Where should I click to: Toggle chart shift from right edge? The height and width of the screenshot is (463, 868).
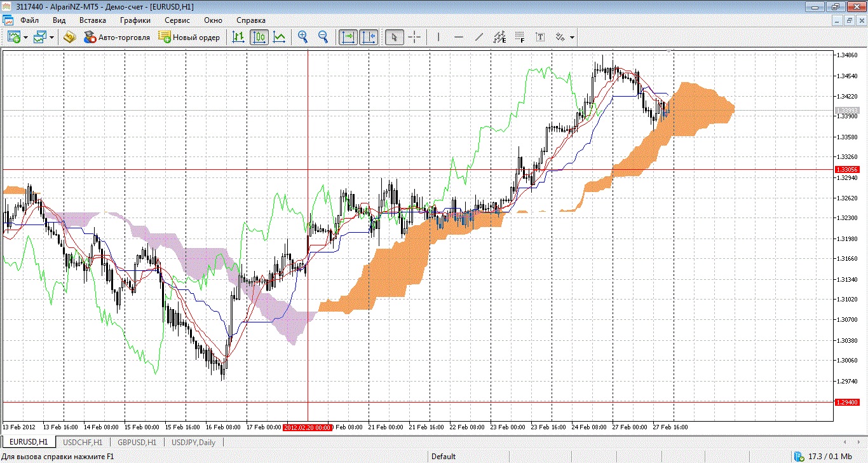click(x=369, y=38)
